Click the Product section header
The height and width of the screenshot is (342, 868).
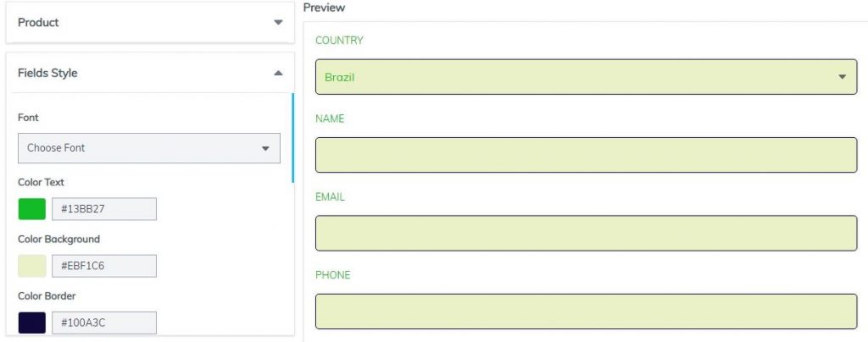[x=150, y=23]
